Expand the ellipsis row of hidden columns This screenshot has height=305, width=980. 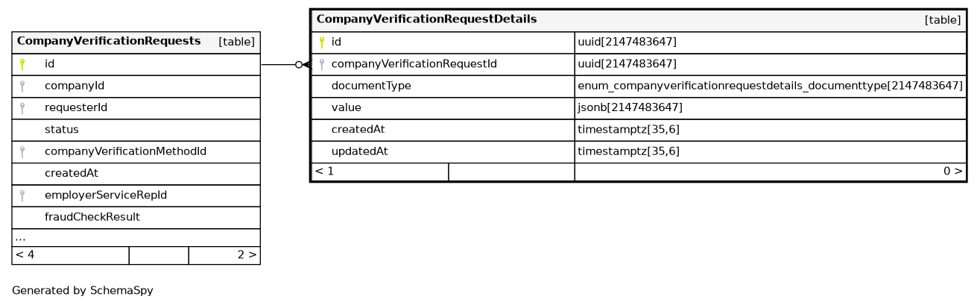click(21, 238)
